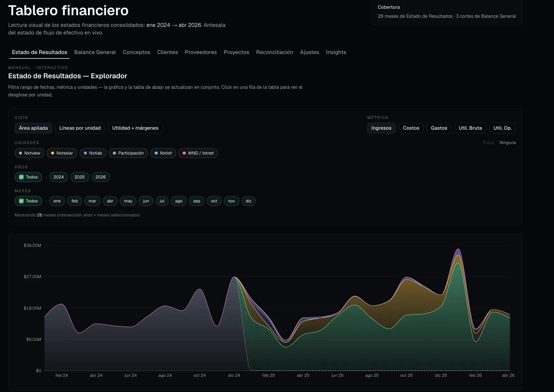The height and width of the screenshot is (392, 554).
Task: Choose the Util. Bruta metric
Action: click(x=470, y=128)
